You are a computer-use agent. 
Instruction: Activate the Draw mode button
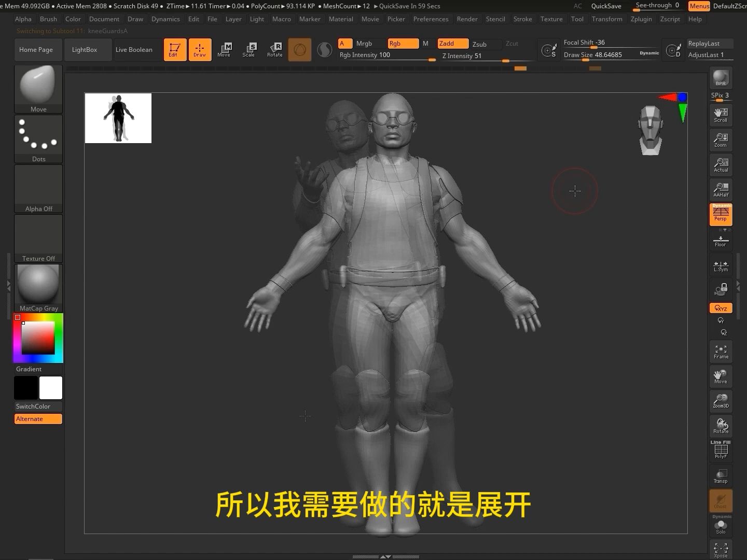(200, 50)
